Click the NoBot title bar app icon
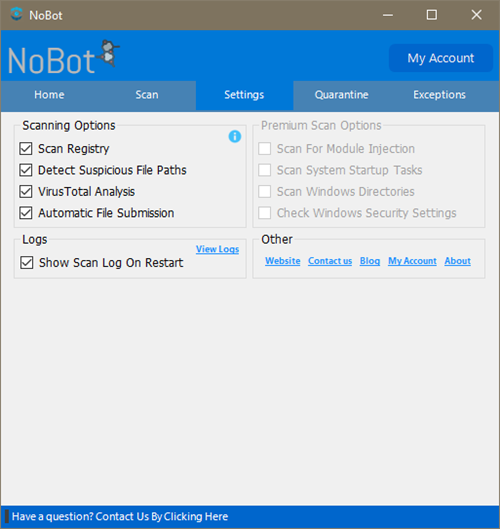 coord(16,15)
